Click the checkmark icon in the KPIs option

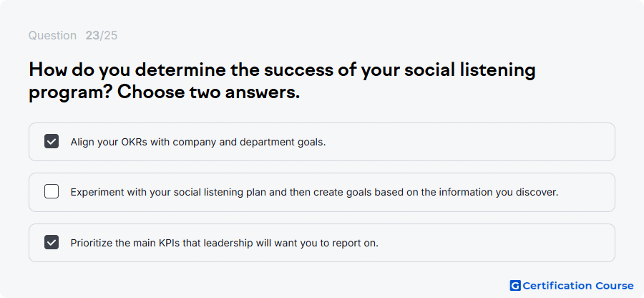[52, 243]
